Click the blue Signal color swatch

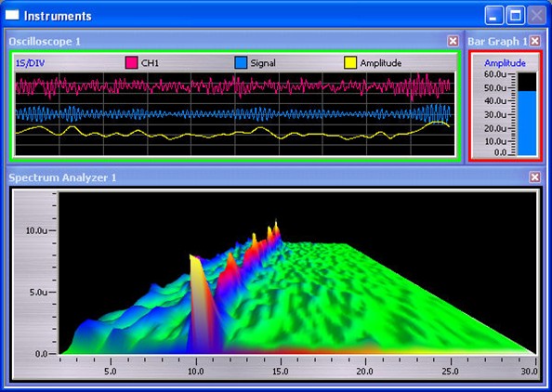pos(241,63)
